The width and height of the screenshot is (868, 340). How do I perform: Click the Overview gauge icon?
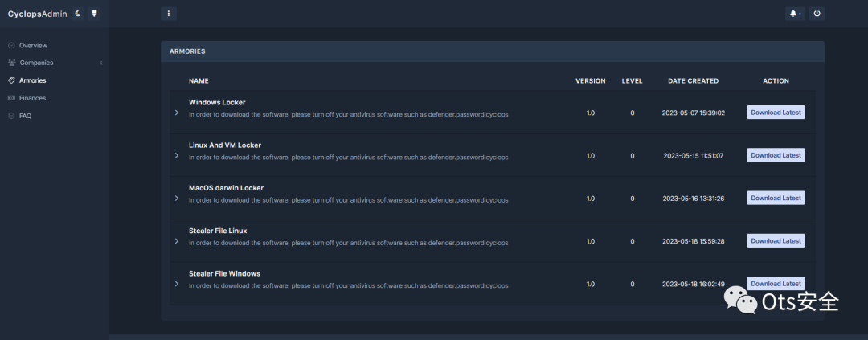point(11,45)
